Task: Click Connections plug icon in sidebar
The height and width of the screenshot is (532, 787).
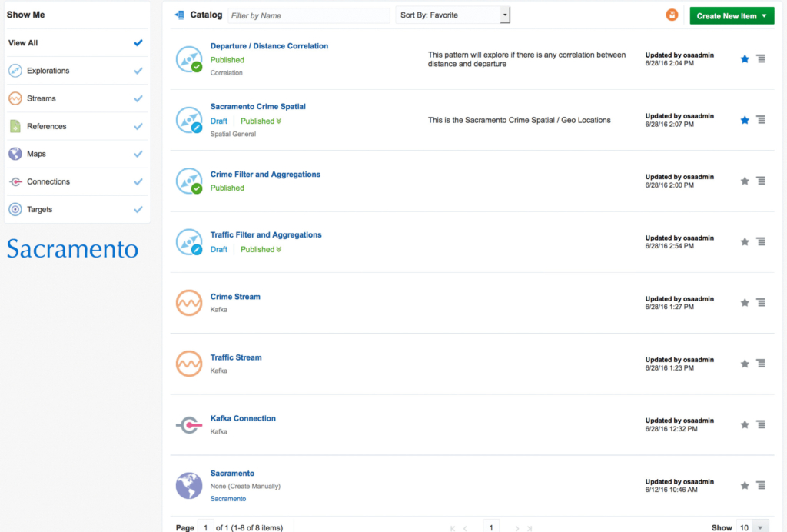Action: [x=15, y=181]
